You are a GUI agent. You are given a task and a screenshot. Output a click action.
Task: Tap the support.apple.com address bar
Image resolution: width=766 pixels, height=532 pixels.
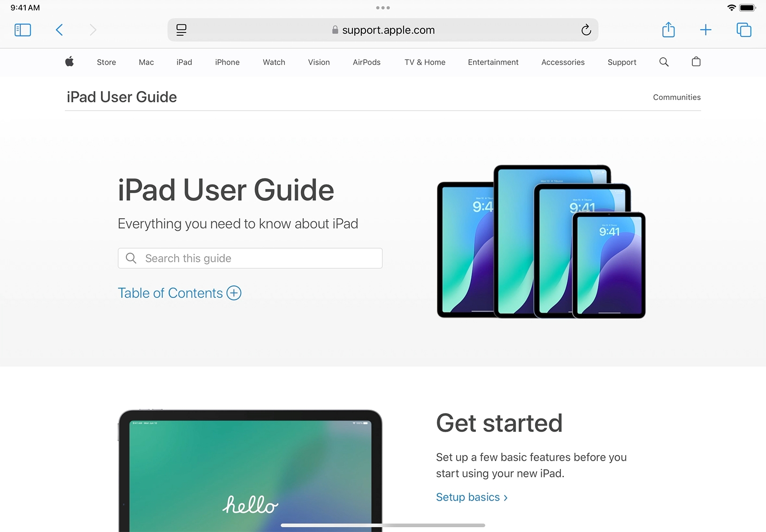click(x=383, y=30)
